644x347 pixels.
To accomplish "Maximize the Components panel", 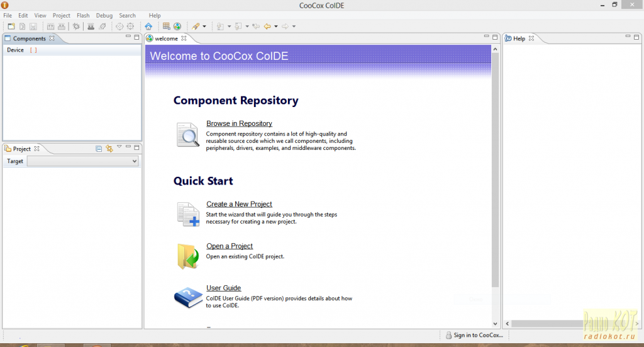I will tap(136, 38).
